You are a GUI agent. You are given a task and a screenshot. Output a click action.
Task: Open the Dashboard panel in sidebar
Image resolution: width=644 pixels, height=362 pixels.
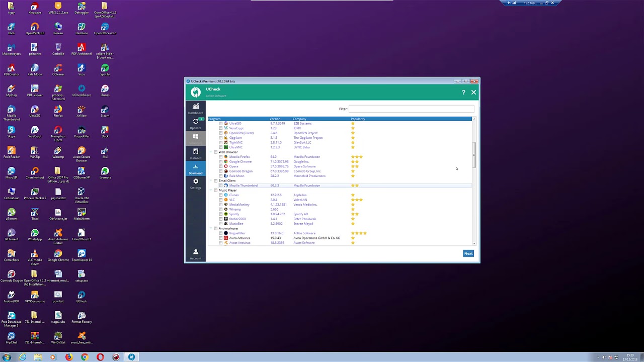point(196,108)
